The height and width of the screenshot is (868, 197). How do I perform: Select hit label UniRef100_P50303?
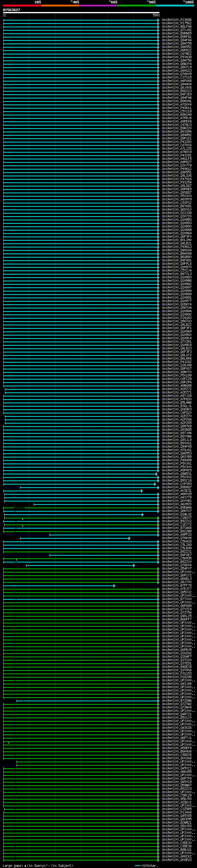[176, 196]
